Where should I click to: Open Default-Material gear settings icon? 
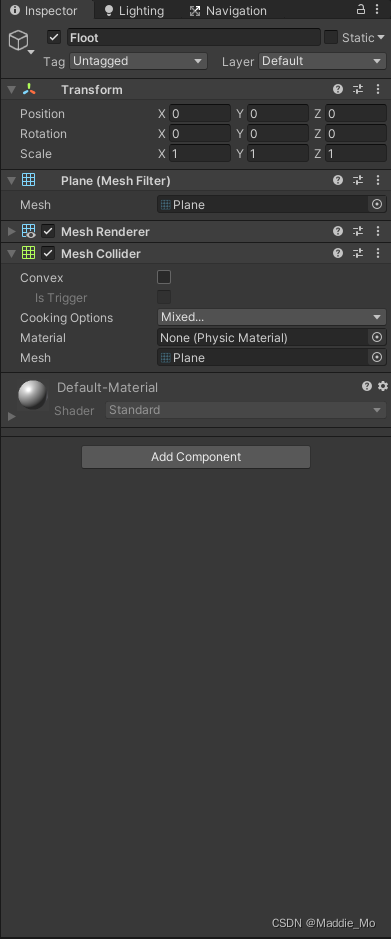coord(383,386)
